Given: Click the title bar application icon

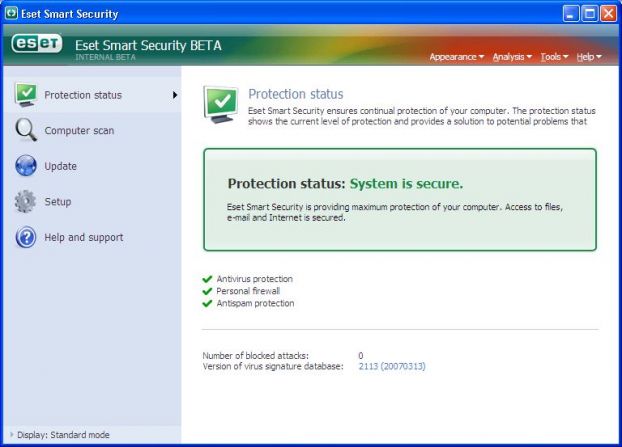Looking at the screenshot, I should [x=11, y=14].
